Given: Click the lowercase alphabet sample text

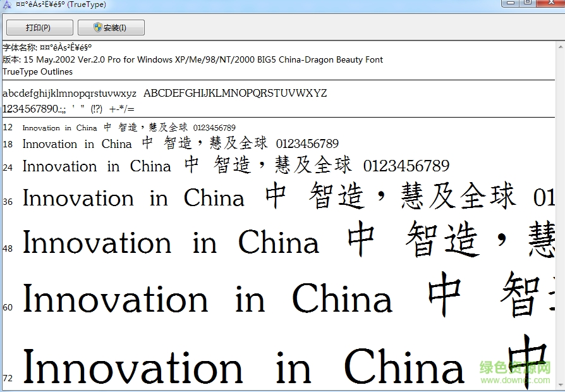Looking at the screenshot, I should point(70,94).
